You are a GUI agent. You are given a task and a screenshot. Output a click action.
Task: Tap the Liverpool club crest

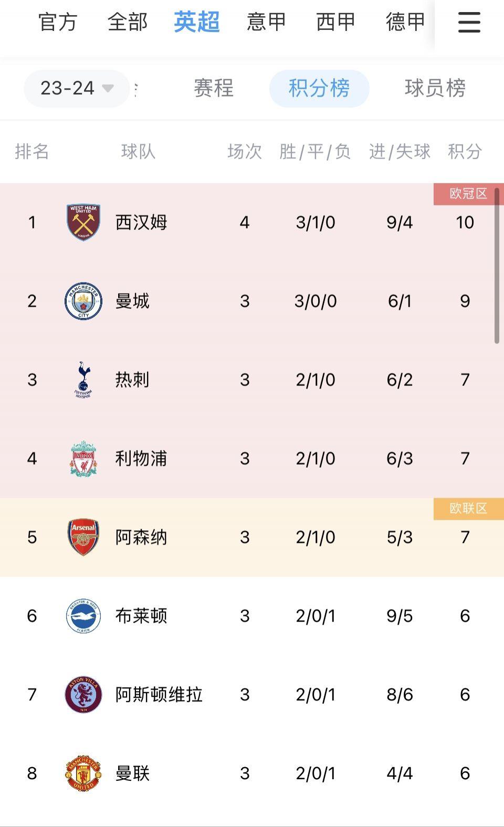tap(83, 458)
